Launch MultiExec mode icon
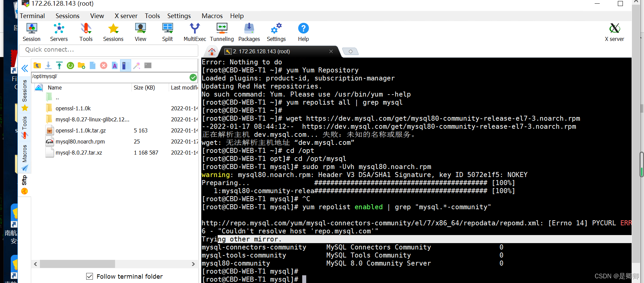The image size is (644, 283). click(x=195, y=33)
